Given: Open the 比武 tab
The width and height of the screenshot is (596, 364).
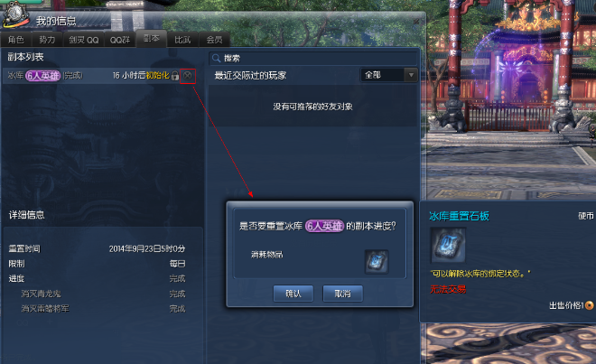Looking at the screenshot, I should pyautogui.click(x=182, y=40).
